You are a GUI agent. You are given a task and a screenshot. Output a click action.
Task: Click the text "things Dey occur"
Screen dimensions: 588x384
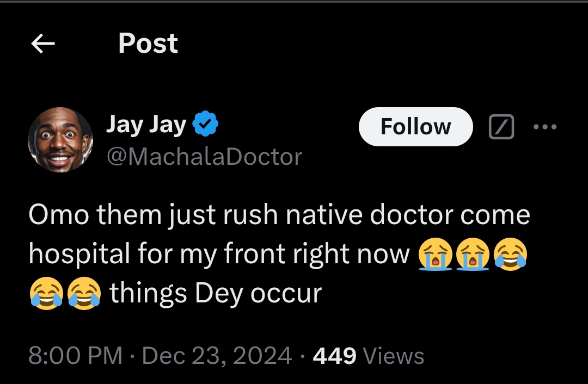click(216, 294)
